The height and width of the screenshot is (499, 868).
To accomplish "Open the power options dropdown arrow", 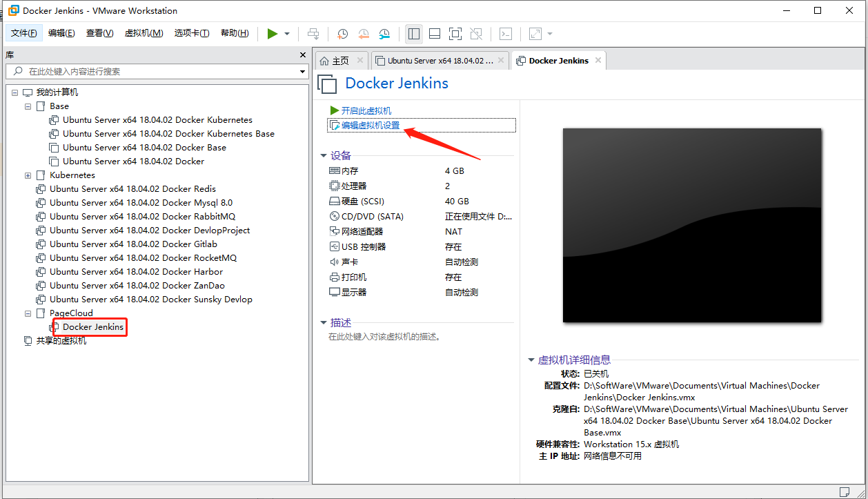I will click(x=287, y=33).
